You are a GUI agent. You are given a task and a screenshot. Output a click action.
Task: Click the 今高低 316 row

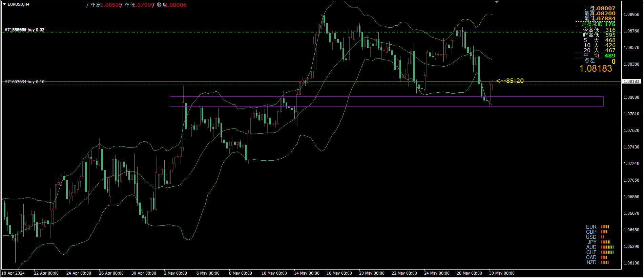(x=599, y=30)
